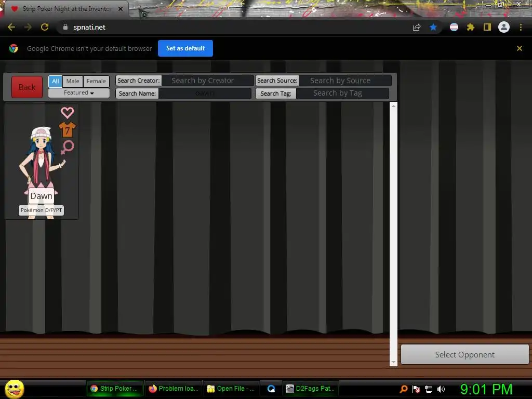Open the smiley face start menu
This screenshot has height=399, width=532.
point(14,389)
